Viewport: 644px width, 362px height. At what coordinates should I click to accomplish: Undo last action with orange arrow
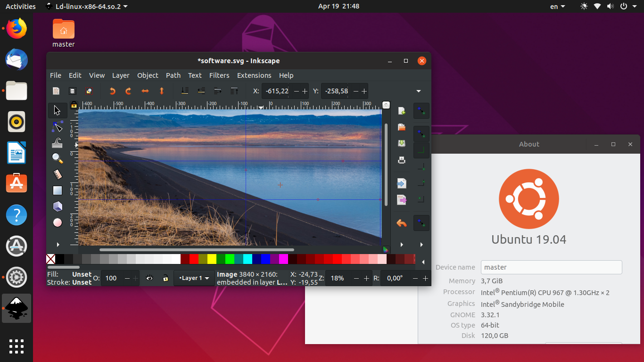tap(402, 223)
